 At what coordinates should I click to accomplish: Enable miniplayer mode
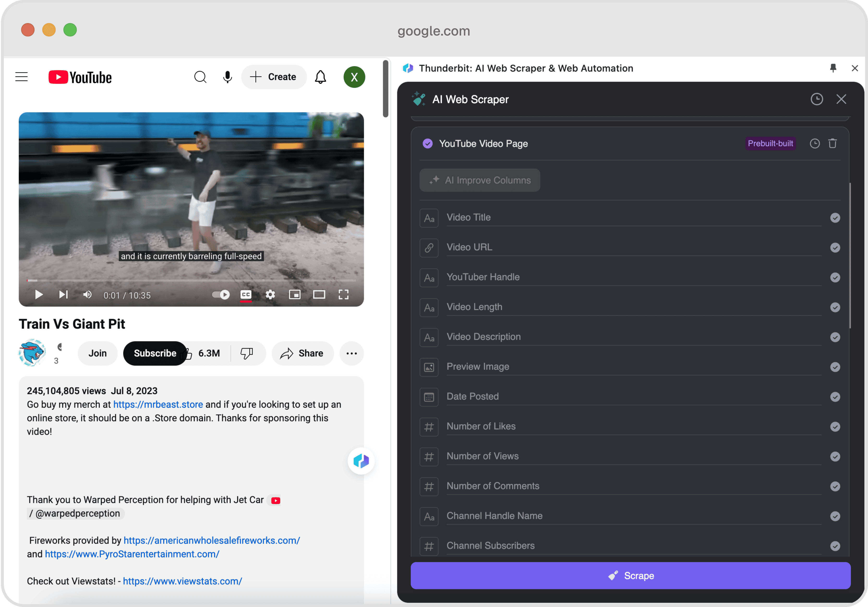click(x=295, y=295)
